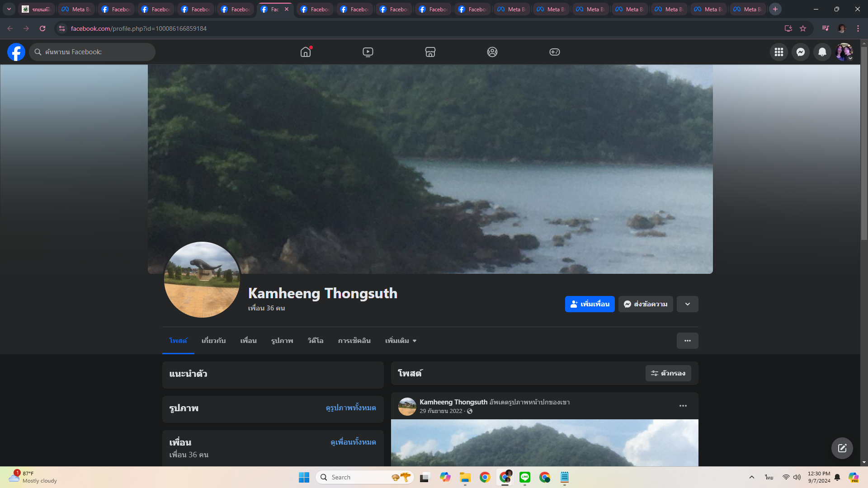The image size is (868, 488).
Task: Click the เพิ่มเพื่อน add friend button
Action: (590, 304)
